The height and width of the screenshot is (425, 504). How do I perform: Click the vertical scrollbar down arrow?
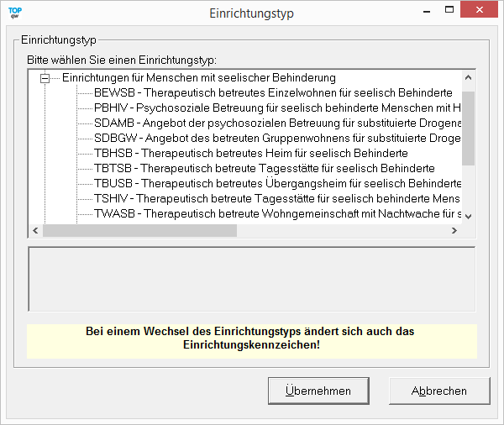(x=469, y=217)
